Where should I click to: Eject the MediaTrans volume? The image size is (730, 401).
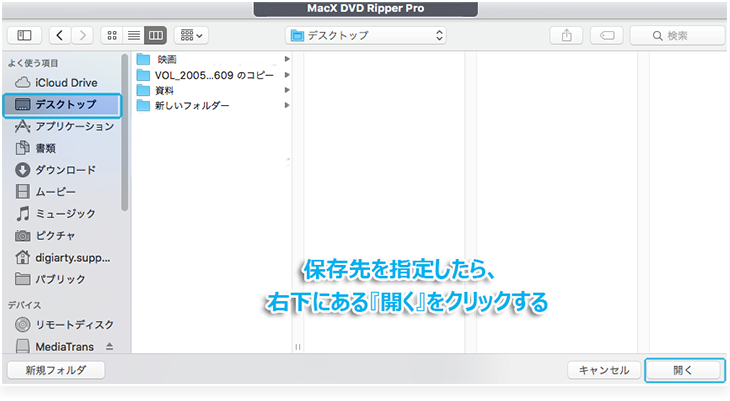tap(109, 347)
